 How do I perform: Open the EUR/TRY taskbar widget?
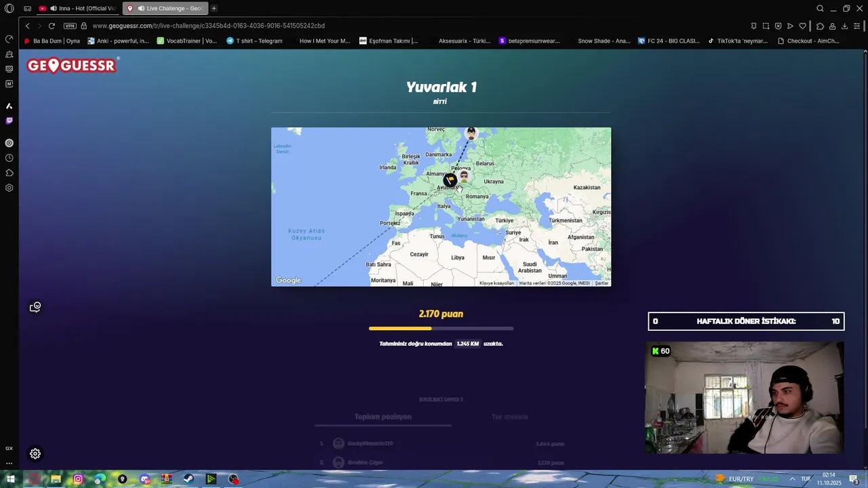click(746, 479)
